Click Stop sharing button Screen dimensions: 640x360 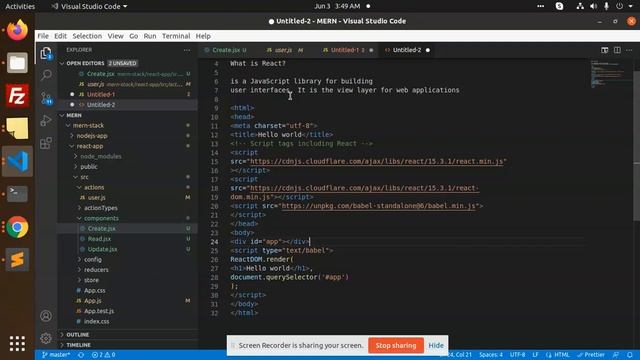click(x=396, y=345)
